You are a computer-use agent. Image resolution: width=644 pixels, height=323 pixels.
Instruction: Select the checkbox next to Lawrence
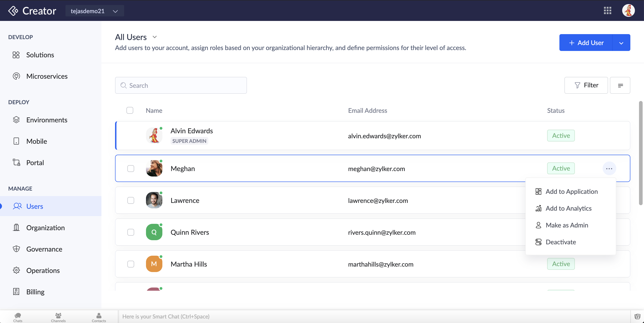tap(131, 200)
